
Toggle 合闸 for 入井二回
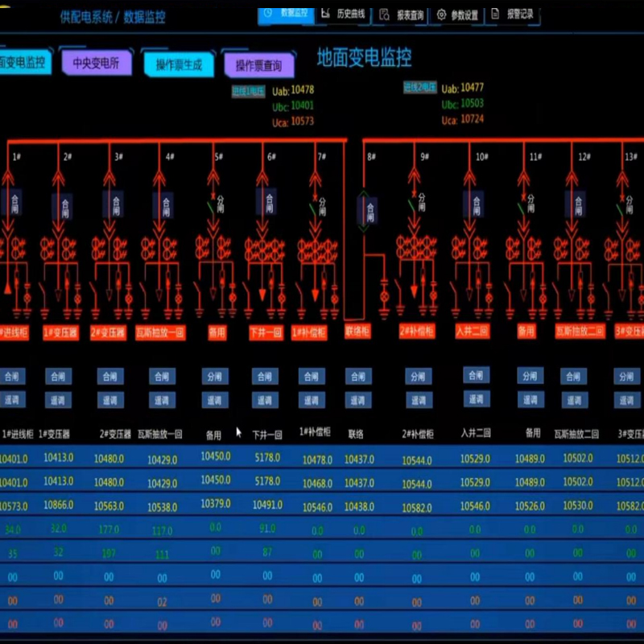[476, 375]
